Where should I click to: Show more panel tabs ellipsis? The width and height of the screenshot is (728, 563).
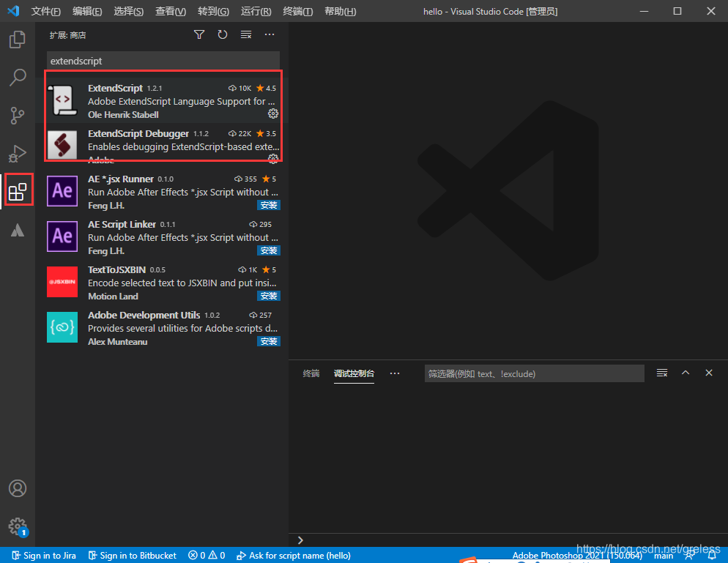[395, 373]
